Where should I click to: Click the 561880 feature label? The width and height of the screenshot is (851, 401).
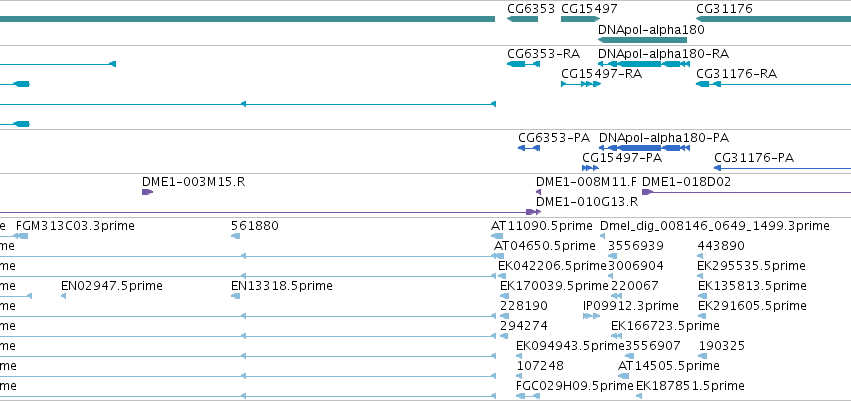pyautogui.click(x=255, y=226)
